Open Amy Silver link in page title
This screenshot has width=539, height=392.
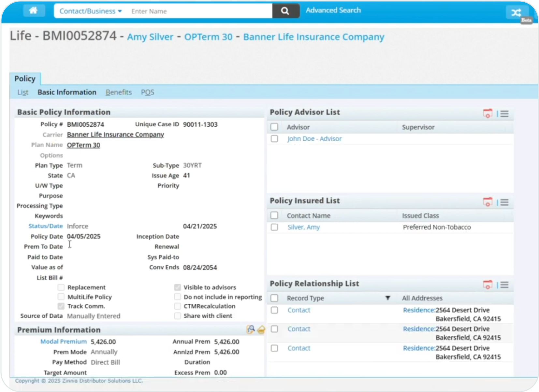(x=150, y=37)
